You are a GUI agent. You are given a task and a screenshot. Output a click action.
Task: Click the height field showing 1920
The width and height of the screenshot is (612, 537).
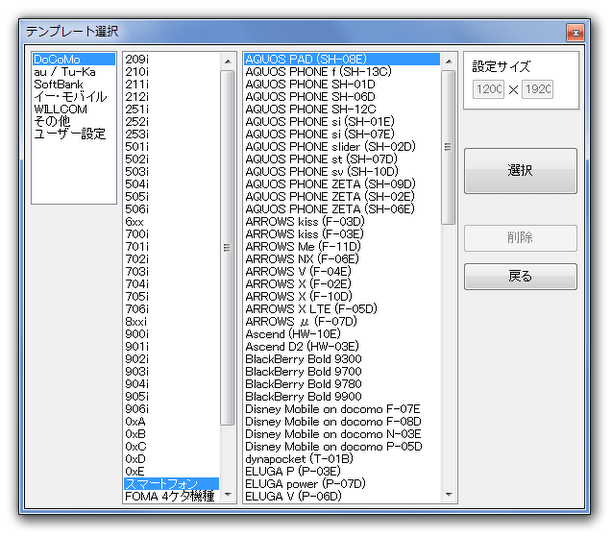coord(537,89)
